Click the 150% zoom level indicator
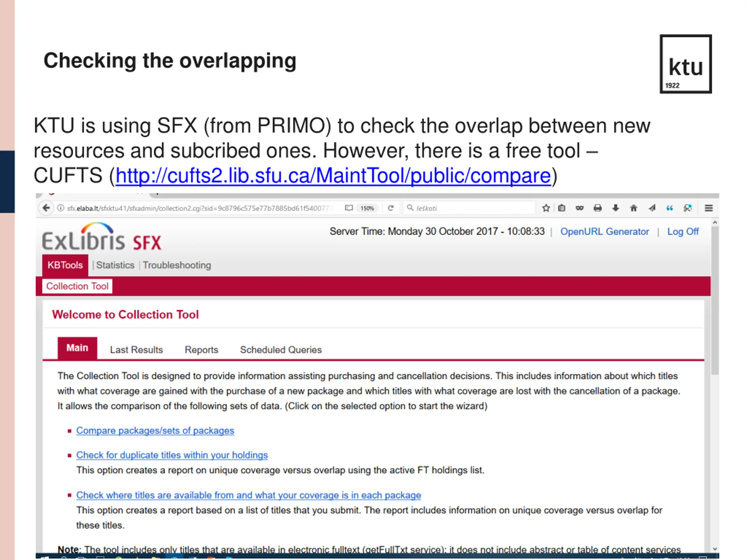Image resolution: width=747 pixels, height=560 pixels. pyautogui.click(x=367, y=208)
